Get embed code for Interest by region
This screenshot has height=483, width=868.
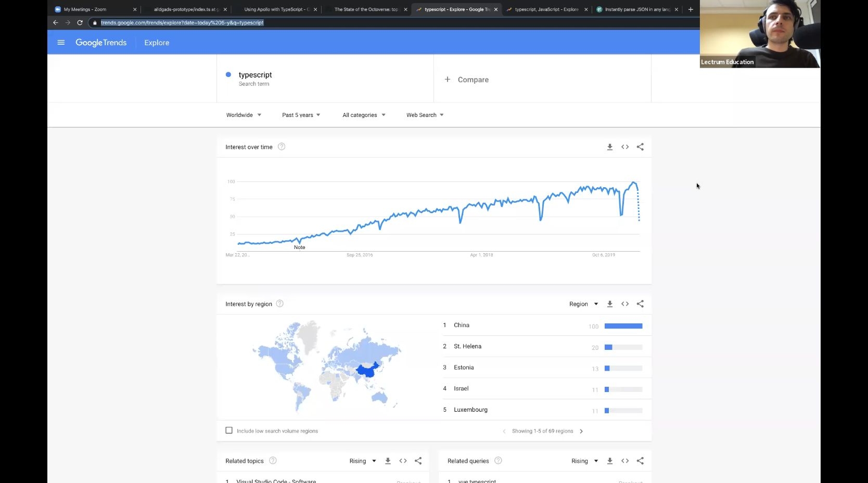(625, 304)
